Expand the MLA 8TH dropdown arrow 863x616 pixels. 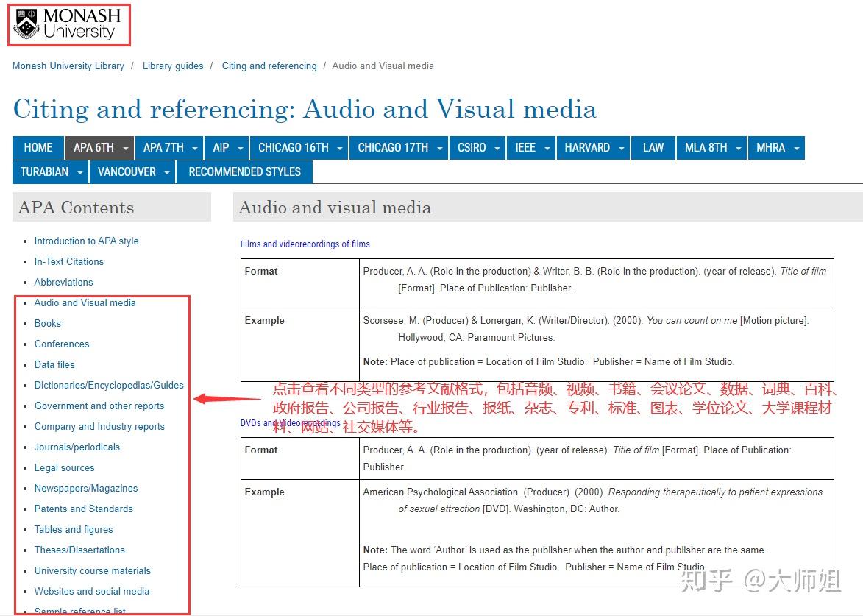pyautogui.click(x=739, y=148)
